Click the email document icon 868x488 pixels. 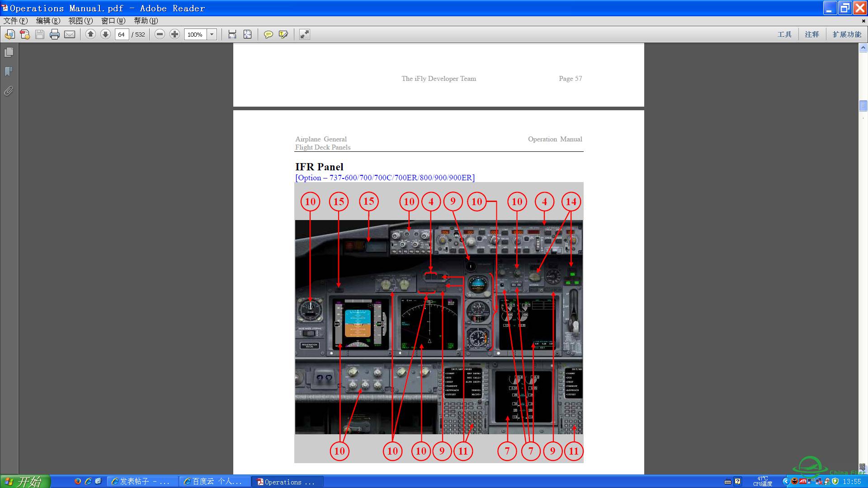click(x=70, y=34)
